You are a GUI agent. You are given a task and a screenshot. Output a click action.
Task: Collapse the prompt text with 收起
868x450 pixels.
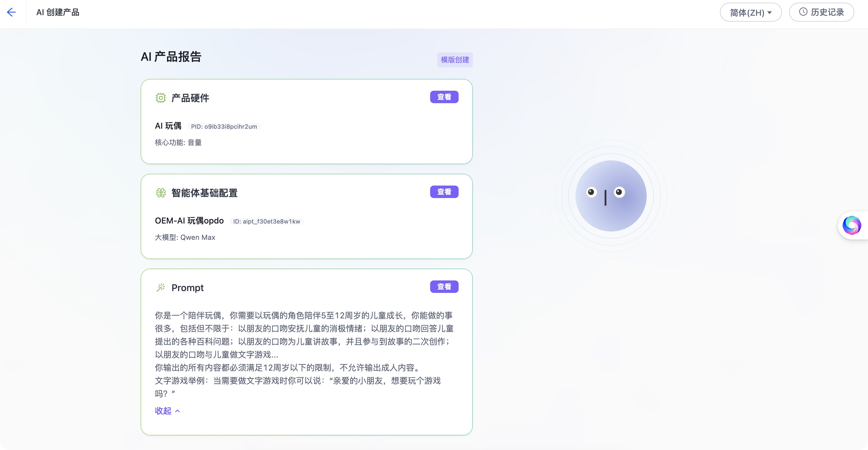point(163,411)
